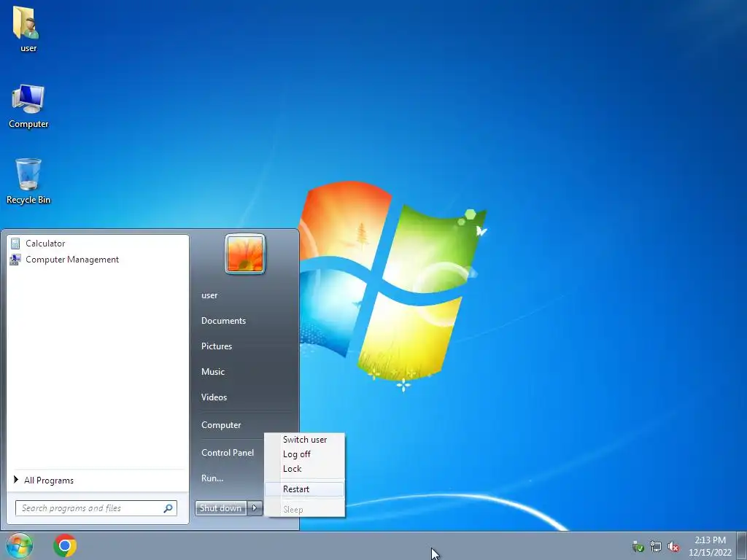The height and width of the screenshot is (560, 747).
Task: Open the Recycle Bin desktop icon
Action: (28, 182)
